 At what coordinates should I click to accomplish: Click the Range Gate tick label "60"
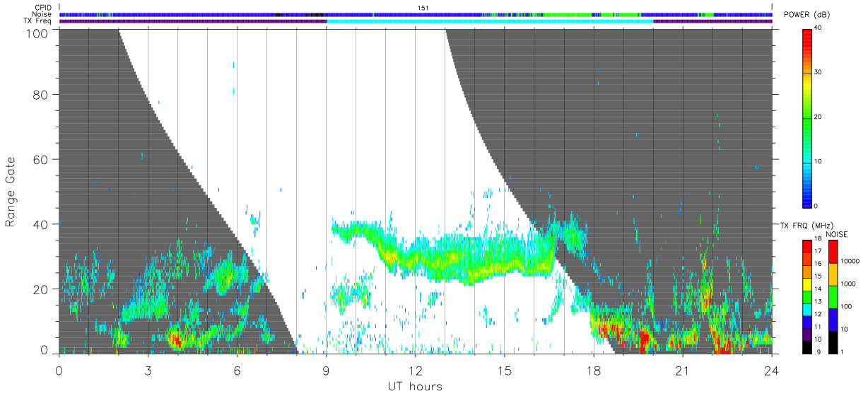(42, 158)
